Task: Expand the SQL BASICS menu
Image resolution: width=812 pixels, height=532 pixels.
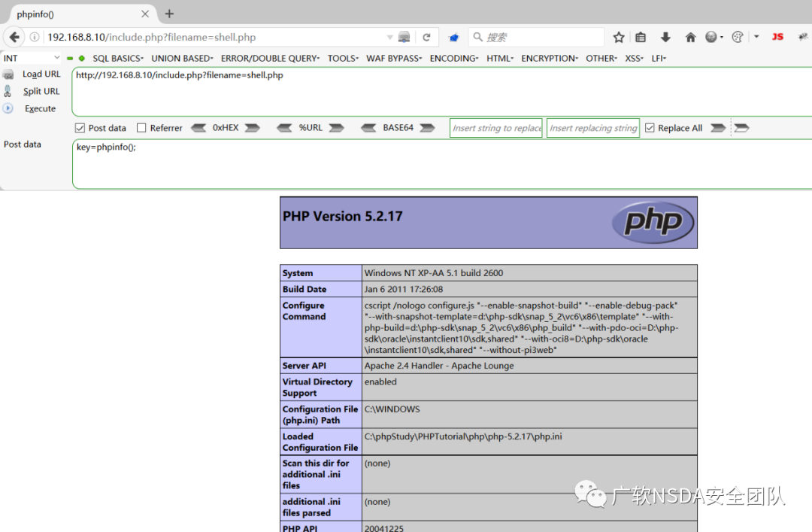Action: [118, 59]
